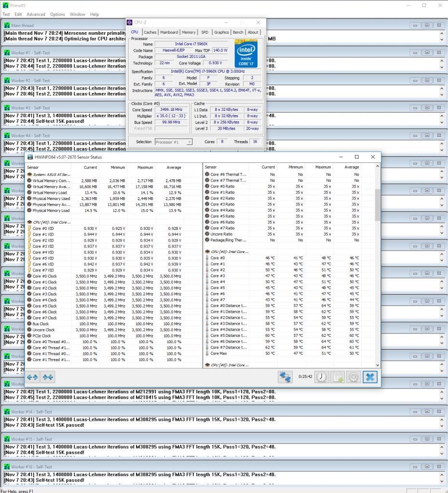
Task: Minimize the Worker #3 child window
Action: [415, 108]
